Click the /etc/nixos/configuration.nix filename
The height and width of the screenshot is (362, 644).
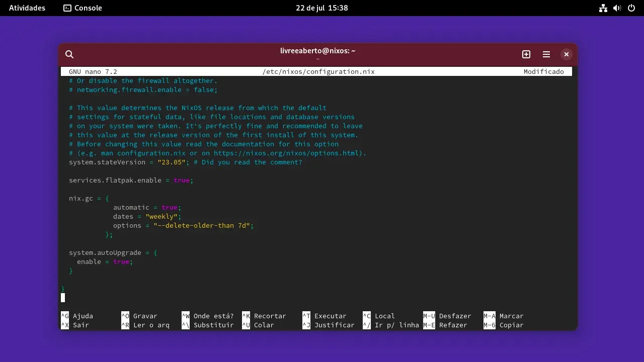318,72
